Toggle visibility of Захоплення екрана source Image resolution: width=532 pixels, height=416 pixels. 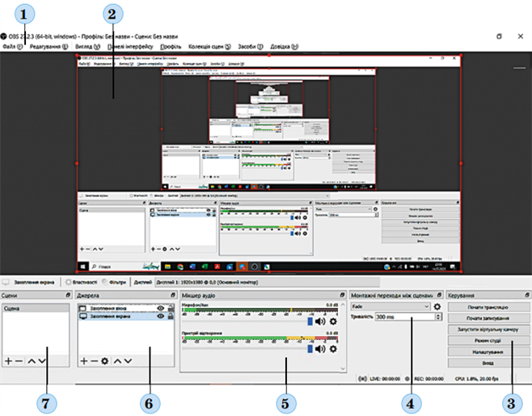coord(162,317)
